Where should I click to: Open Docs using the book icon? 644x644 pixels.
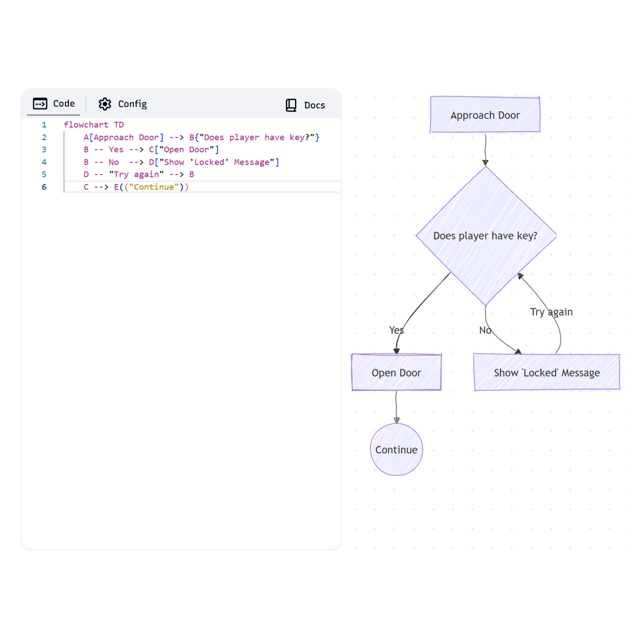(x=289, y=104)
